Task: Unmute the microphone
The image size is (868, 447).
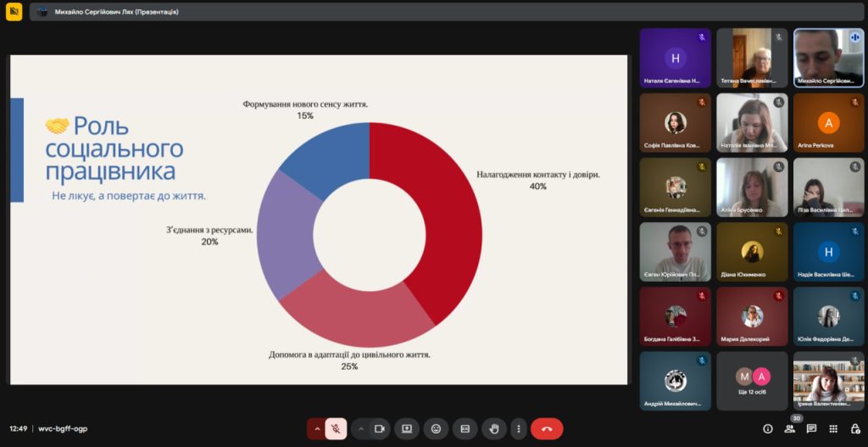Action: [336, 429]
